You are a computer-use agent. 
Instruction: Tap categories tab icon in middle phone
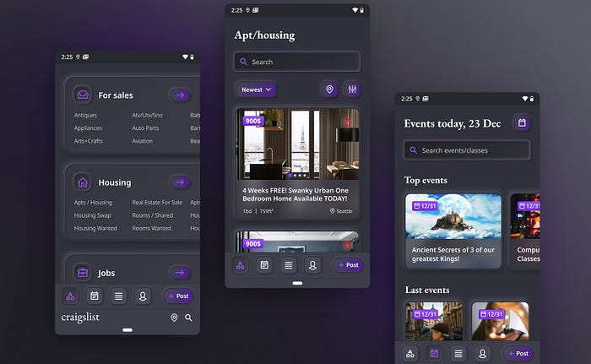coord(240,265)
